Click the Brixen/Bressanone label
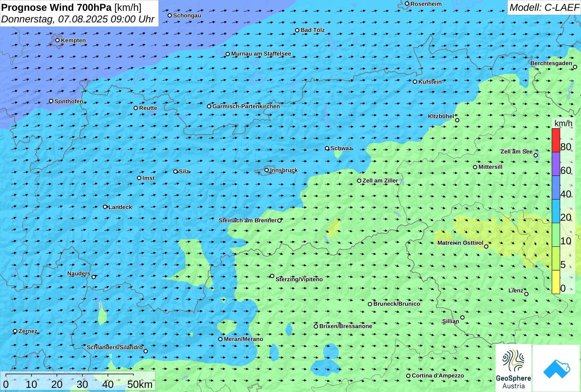 coord(346,326)
